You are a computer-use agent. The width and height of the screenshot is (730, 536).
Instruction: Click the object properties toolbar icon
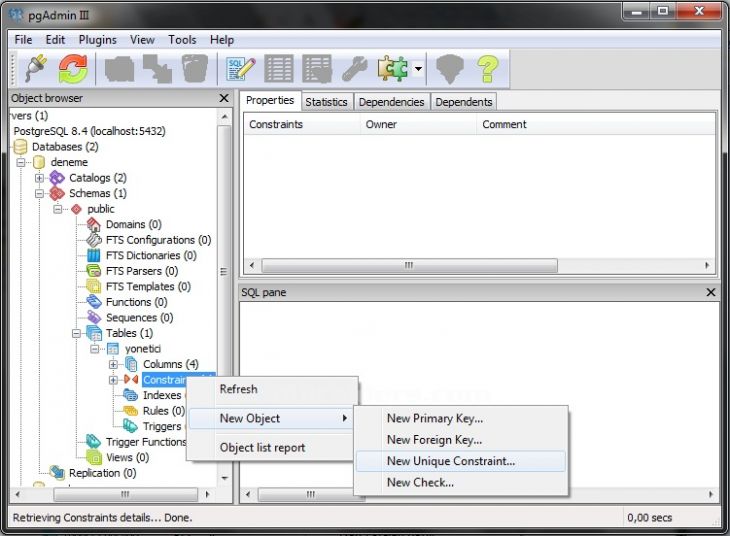click(x=119, y=69)
